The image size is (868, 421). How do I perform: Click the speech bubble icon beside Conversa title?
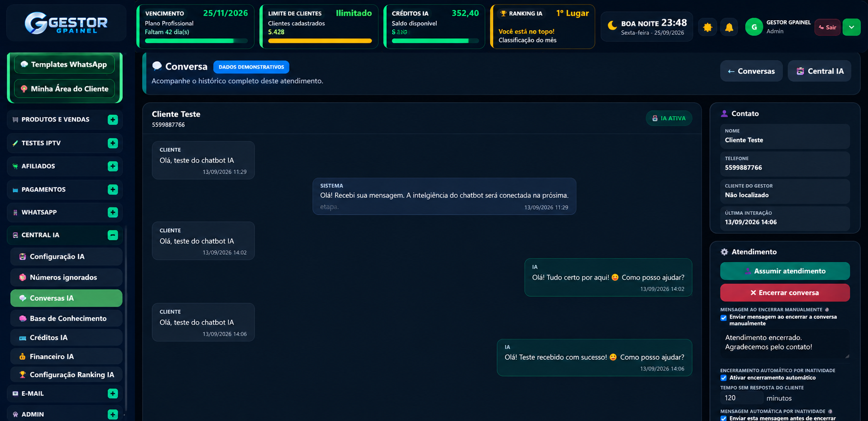tap(157, 66)
